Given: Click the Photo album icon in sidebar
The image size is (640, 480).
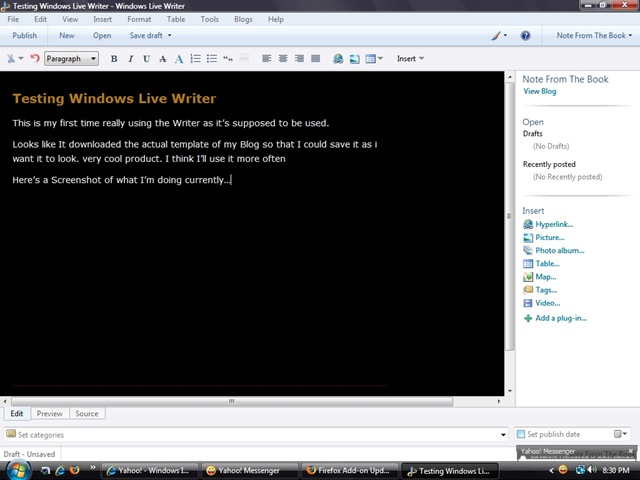Looking at the screenshot, I should pos(528,250).
